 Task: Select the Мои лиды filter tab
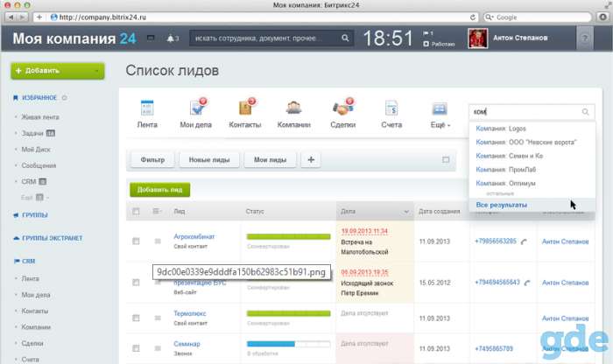point(270,159)
